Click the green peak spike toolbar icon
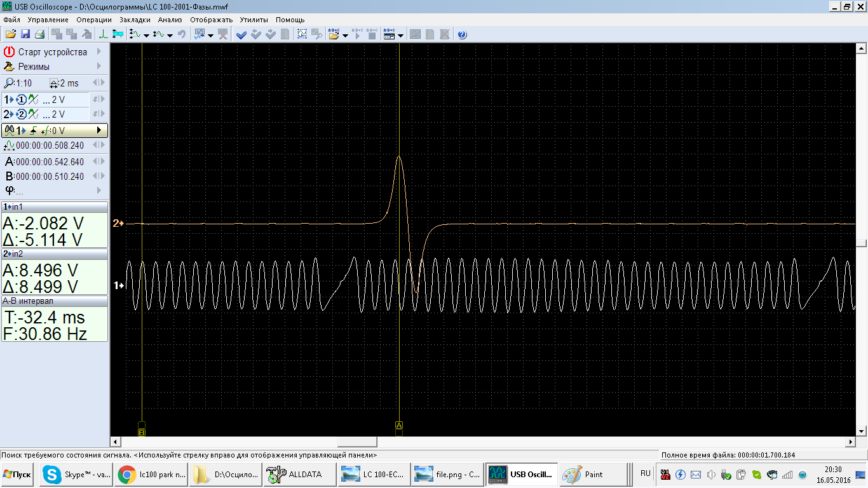Screen dimensions: 868x488 (103, 34)
